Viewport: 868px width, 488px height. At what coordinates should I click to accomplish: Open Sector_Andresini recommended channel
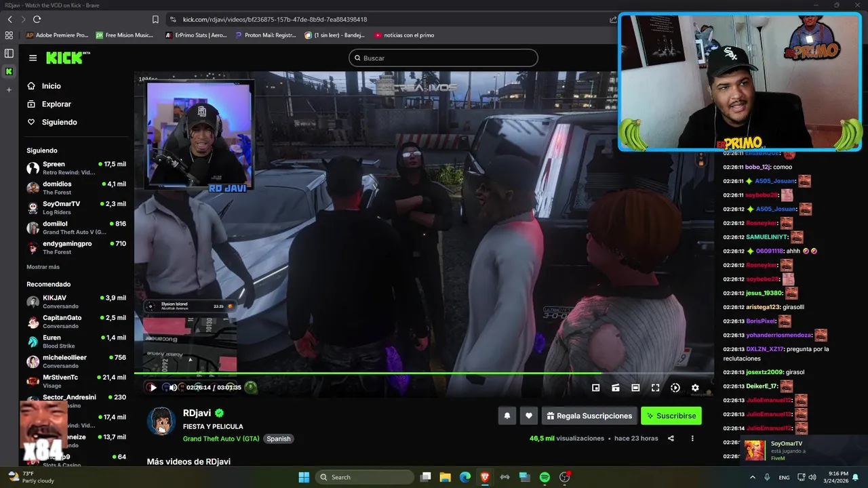point(76,401)
